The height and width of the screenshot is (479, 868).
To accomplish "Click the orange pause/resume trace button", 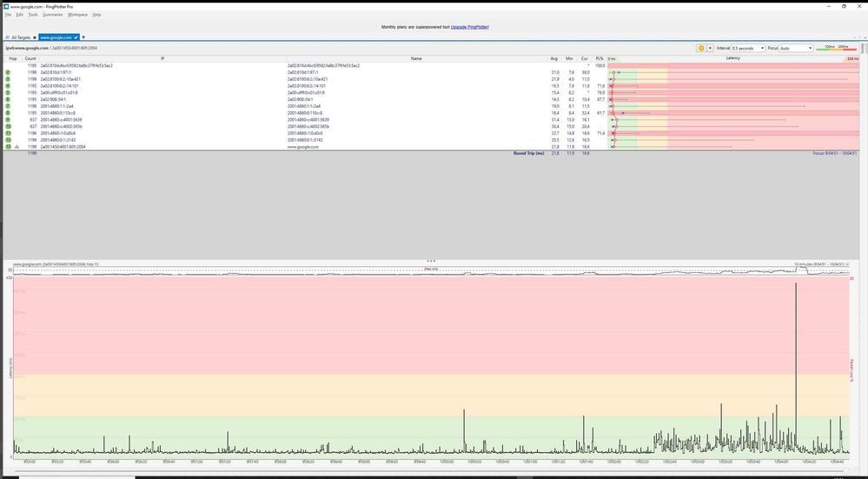I will tap(701, 48).
